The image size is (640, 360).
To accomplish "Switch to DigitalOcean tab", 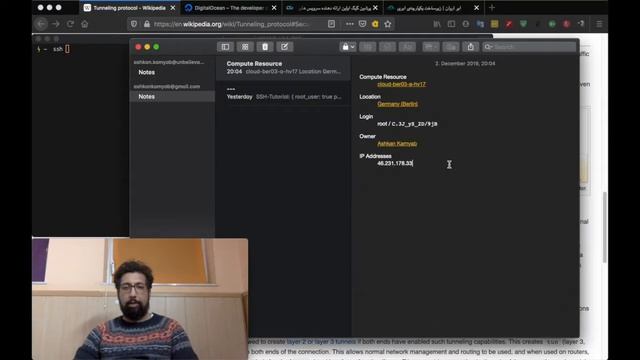I will point(230,8).
